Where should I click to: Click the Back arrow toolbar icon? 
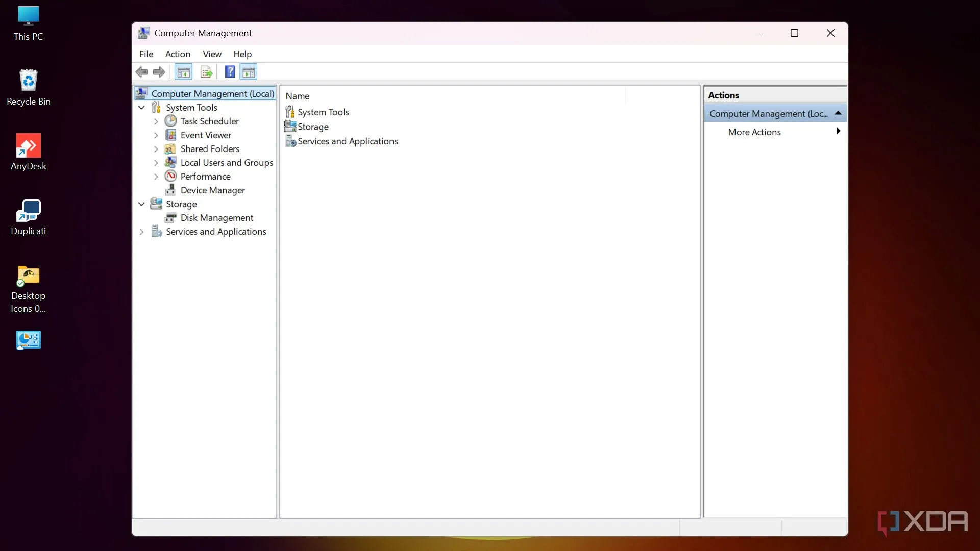pos(142,72)
